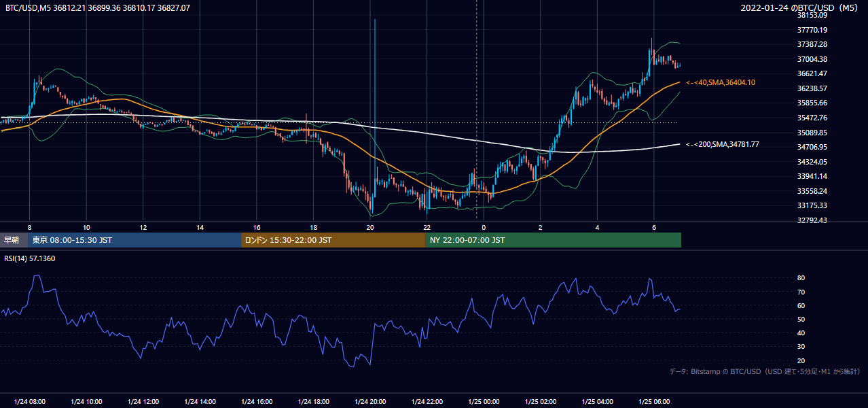868x408 pixels.
Task: Click the 1/24 14:00 time axis label
Action: tap(200, 402)
